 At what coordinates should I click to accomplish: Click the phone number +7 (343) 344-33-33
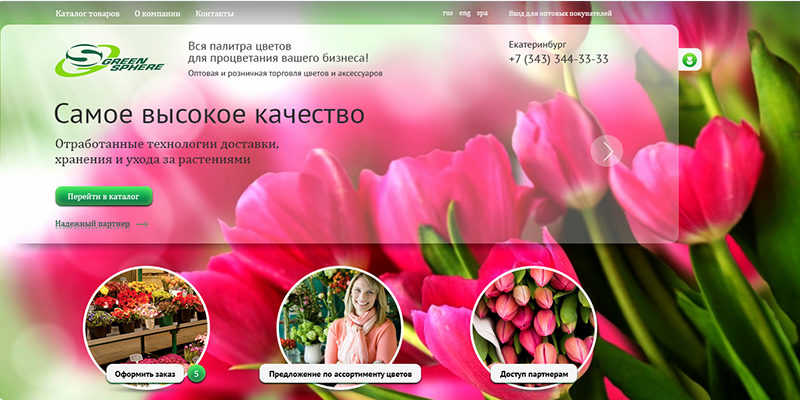559,59
